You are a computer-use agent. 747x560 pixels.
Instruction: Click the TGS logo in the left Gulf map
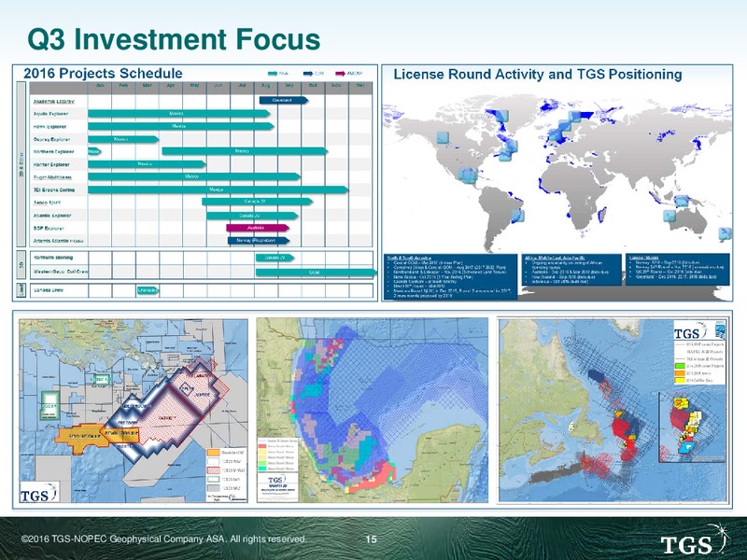click(x=39, y=492)
